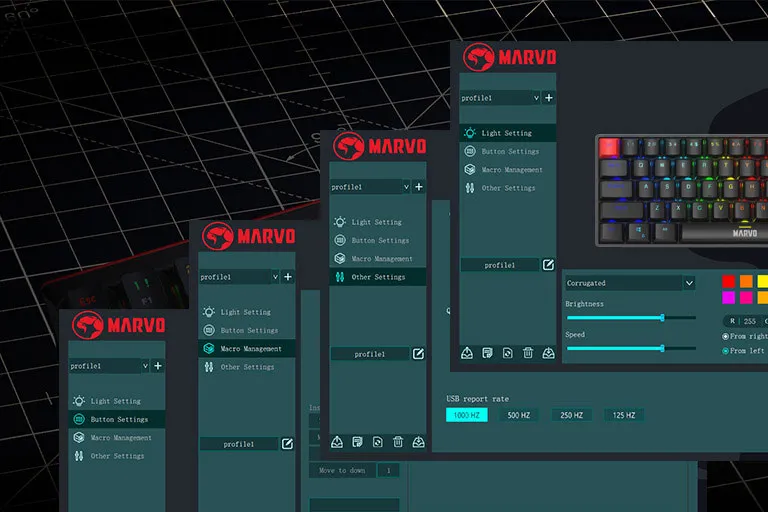Add a profile in the Light Setting window
768x512 pixels.
pyautogui.click(x=549, y=98)
